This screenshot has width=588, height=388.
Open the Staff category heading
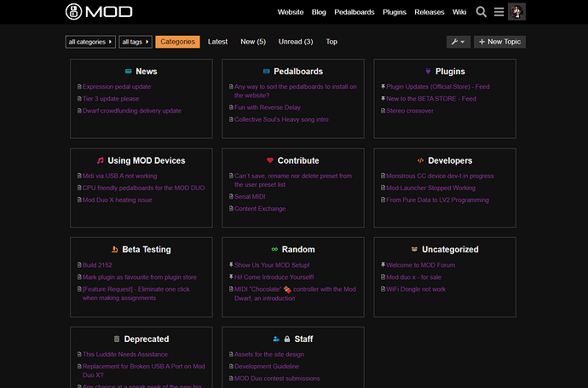point(303,339)
